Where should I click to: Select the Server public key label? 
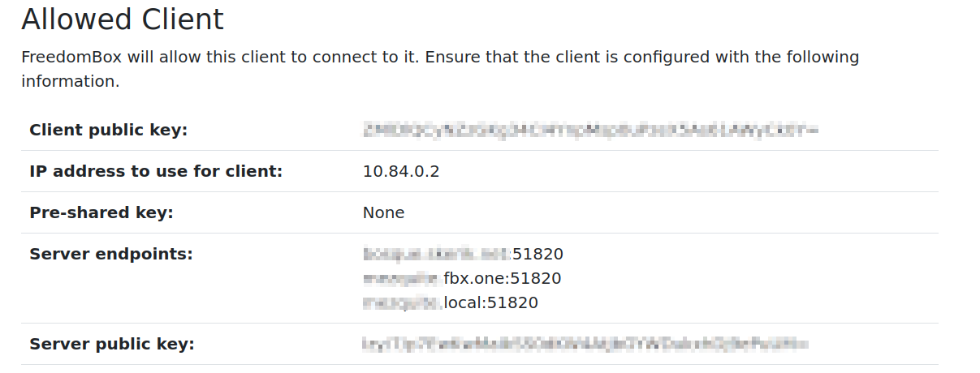(112, 344)
